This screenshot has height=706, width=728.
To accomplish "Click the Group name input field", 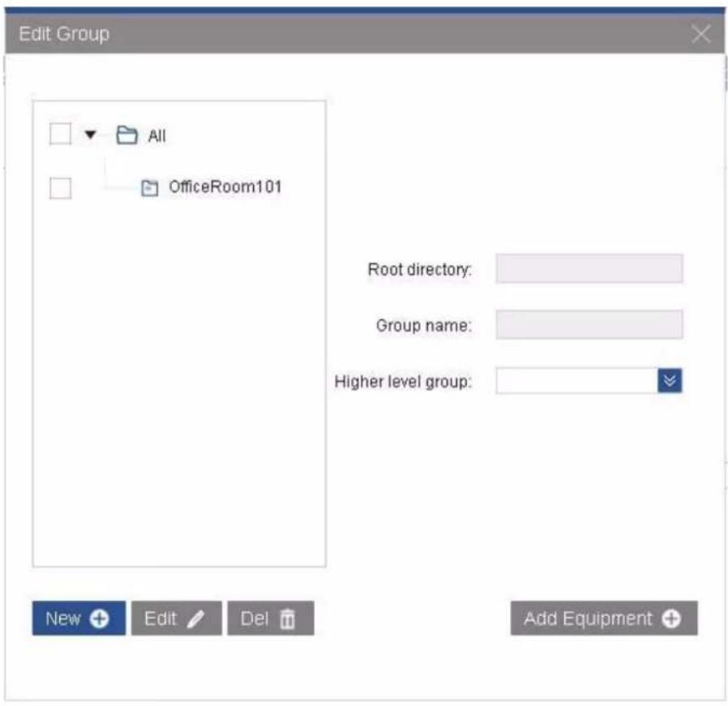I will 589,324.
